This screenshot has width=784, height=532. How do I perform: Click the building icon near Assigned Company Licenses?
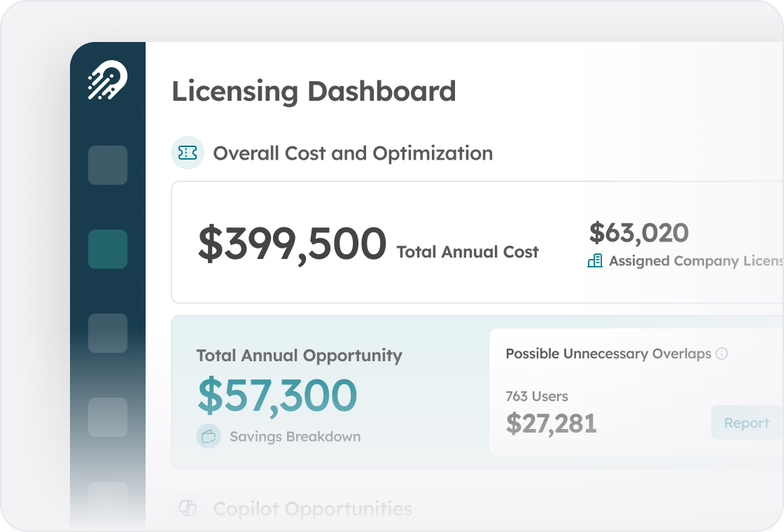[x=595, y=260]
